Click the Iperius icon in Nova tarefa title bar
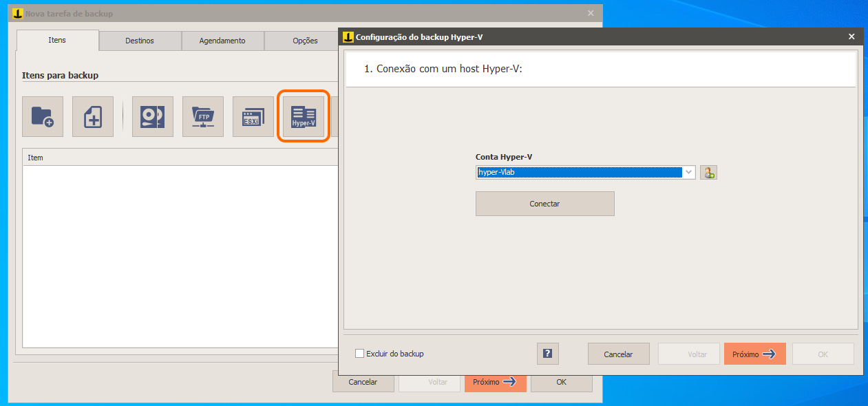The image size is (868, 406). click(x=18, y=13)
